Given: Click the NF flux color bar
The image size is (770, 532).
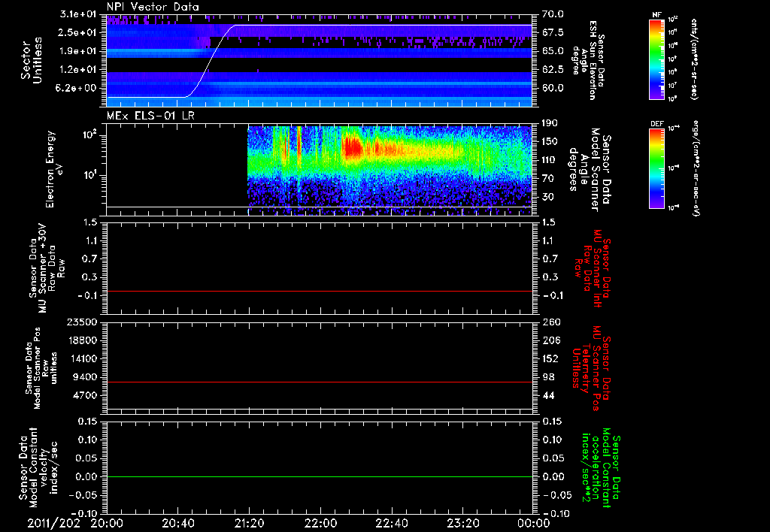Looking at the screenshot, I should (656, 59).
